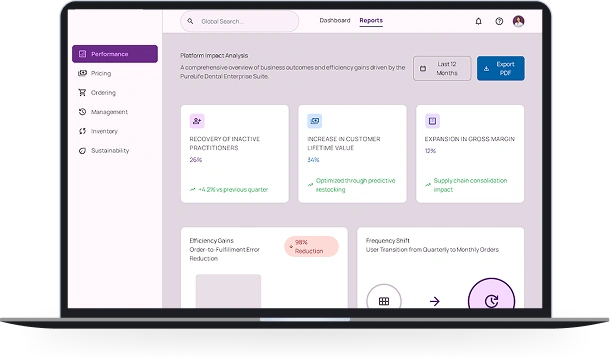Click the 34% lifetime value figure
610x362 pixels.
313,160
